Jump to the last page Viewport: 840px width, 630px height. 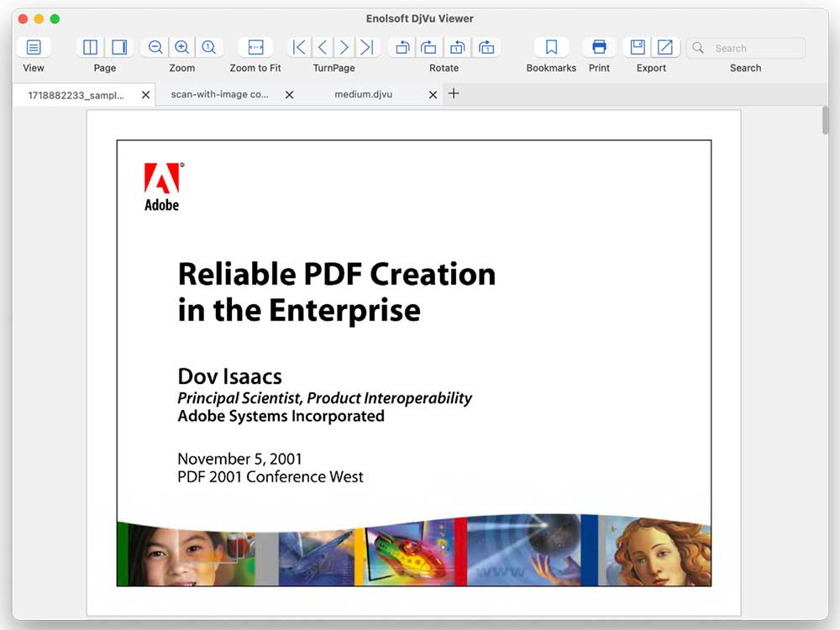[x=368, y=47]
